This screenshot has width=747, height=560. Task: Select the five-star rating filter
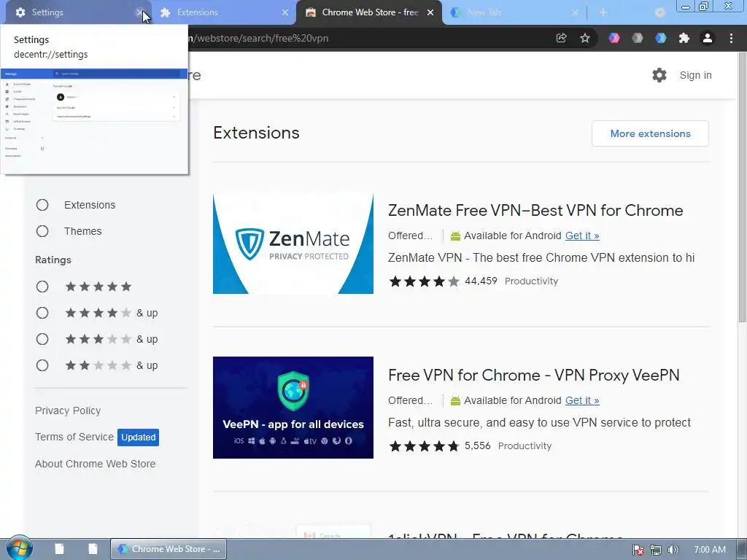42,286
